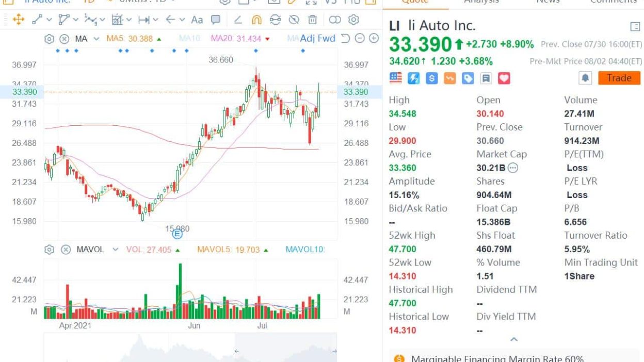
Task: Toggle drawing sync lock icon
Action: [x=275, y=20]
